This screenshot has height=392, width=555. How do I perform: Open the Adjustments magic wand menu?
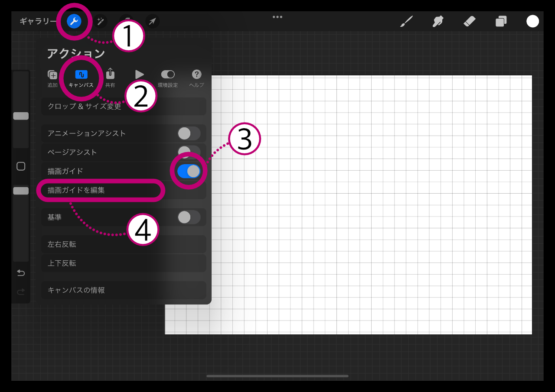[x=100, y=21]
